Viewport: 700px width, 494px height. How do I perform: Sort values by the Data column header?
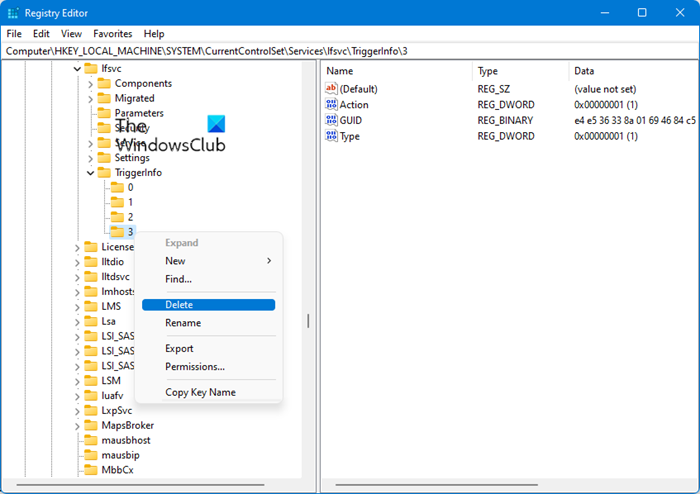(x=634, y=71)
